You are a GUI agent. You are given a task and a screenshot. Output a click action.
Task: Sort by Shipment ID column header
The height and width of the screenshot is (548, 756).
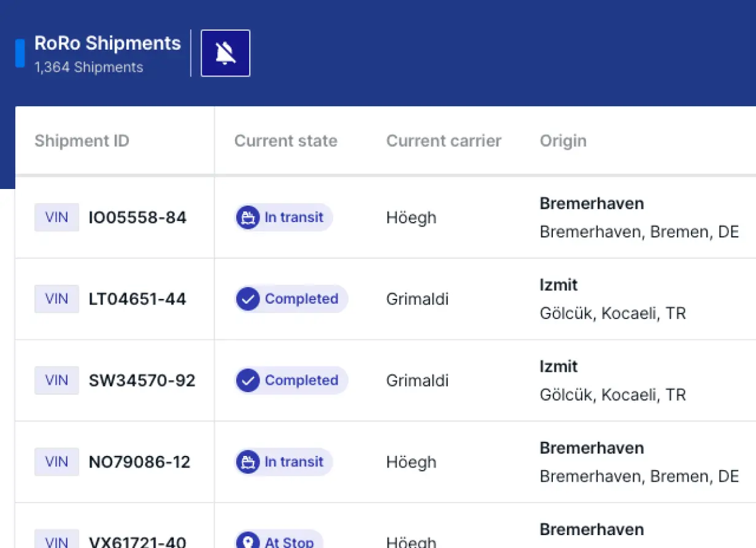click(x=82, y=141)
